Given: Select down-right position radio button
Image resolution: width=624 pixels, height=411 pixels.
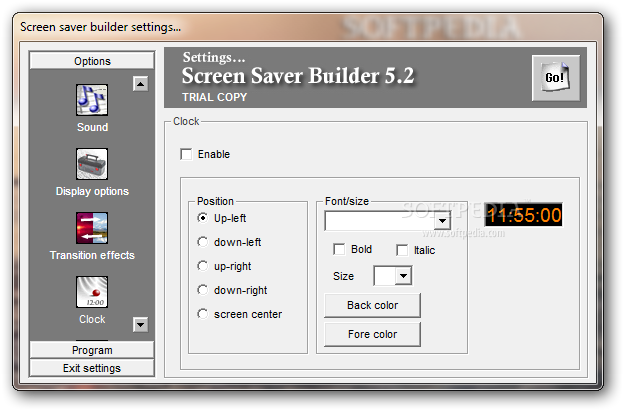Looking at the screenshot, I should point(203,290).
